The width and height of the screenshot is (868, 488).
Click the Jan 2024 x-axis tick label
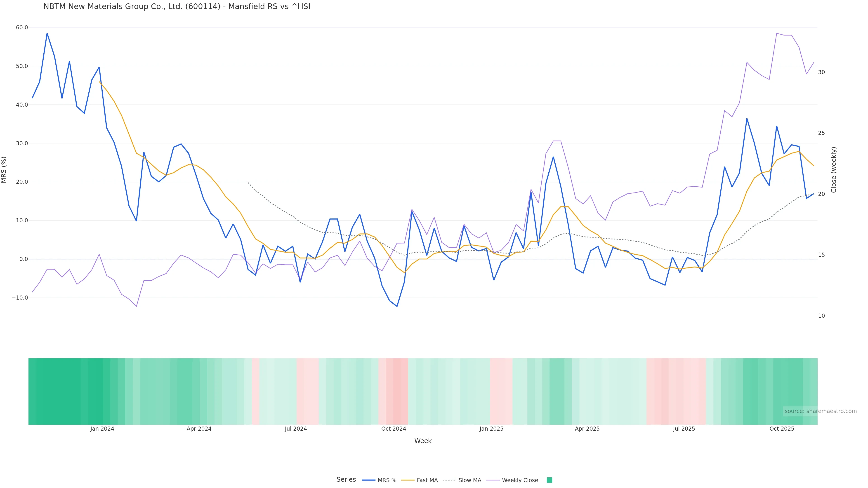point(102,429)
